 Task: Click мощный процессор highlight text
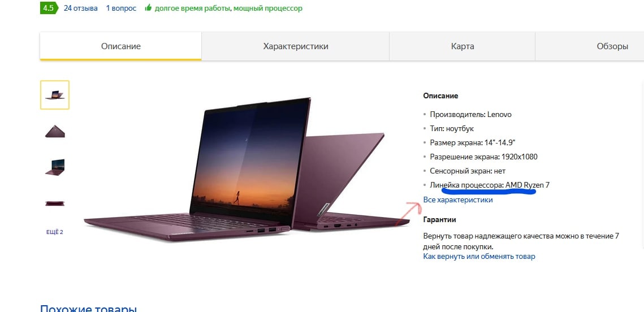coord(268,8)
